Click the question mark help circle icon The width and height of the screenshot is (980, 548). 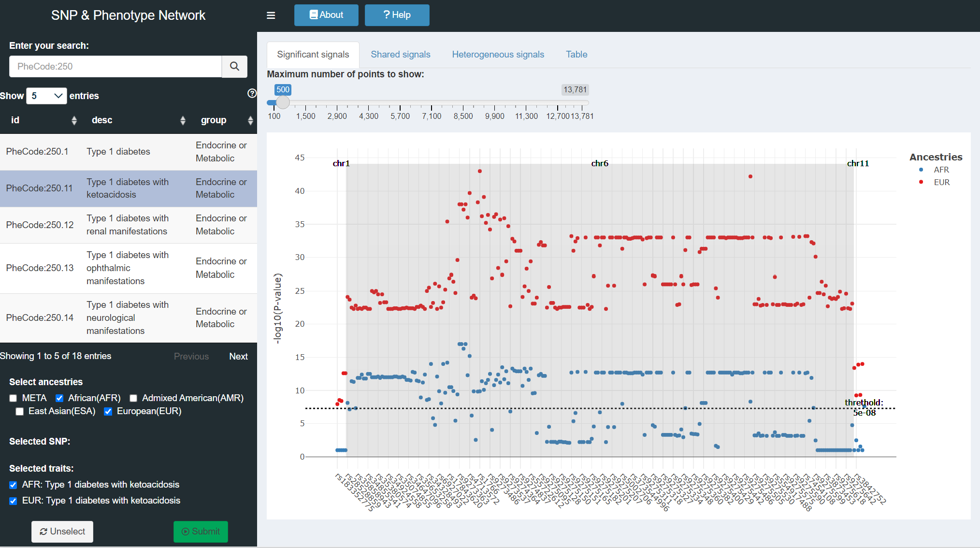coord(252,93)
